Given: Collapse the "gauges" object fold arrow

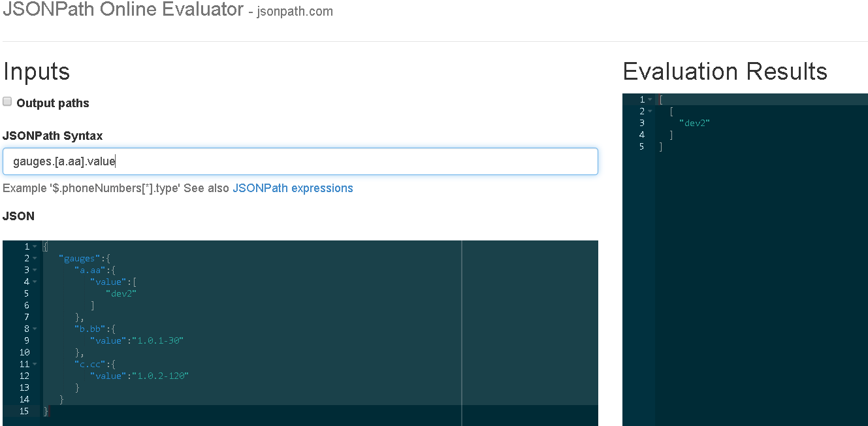Looking at the screenshot, I should point(34,258).
